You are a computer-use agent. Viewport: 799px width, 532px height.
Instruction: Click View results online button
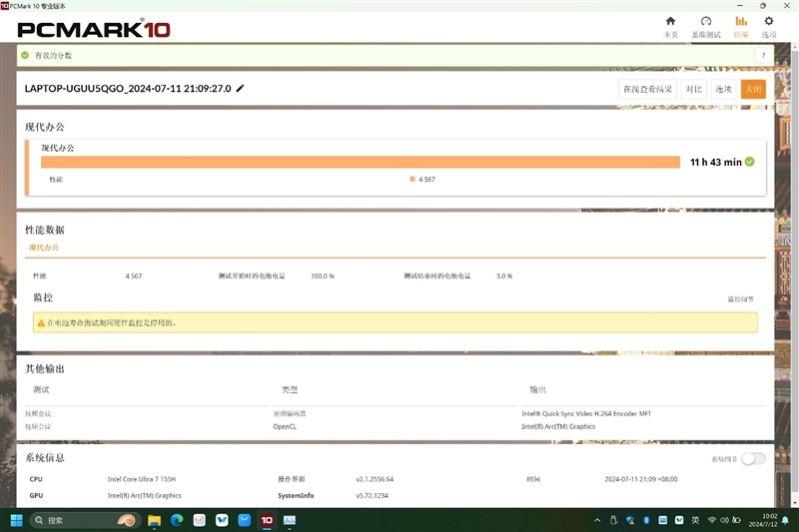(647, 89)
